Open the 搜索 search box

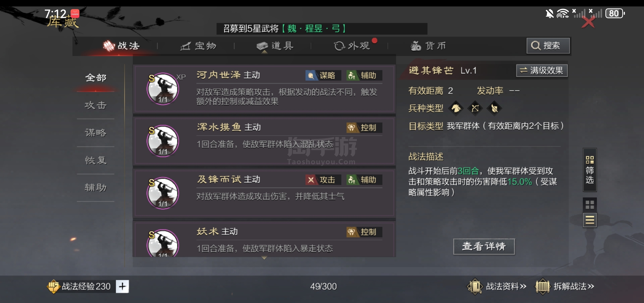548,46
